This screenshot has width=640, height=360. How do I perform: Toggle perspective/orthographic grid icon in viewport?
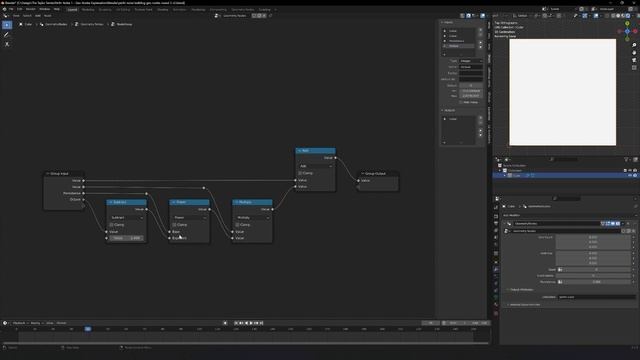(x=634, y=67)
